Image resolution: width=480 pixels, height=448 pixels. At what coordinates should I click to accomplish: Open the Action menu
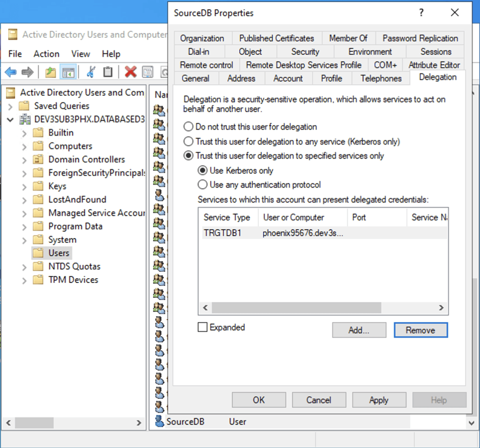pyautogui.click(x=46, y=54)
